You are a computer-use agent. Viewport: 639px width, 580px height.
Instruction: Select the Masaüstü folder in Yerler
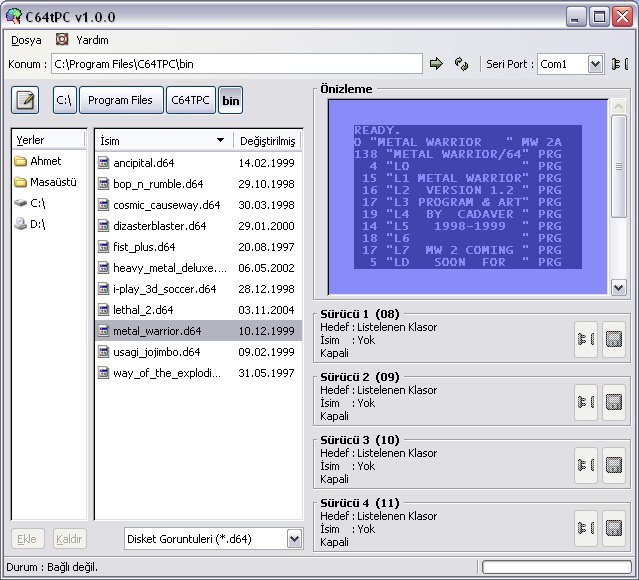pos(52,182)
